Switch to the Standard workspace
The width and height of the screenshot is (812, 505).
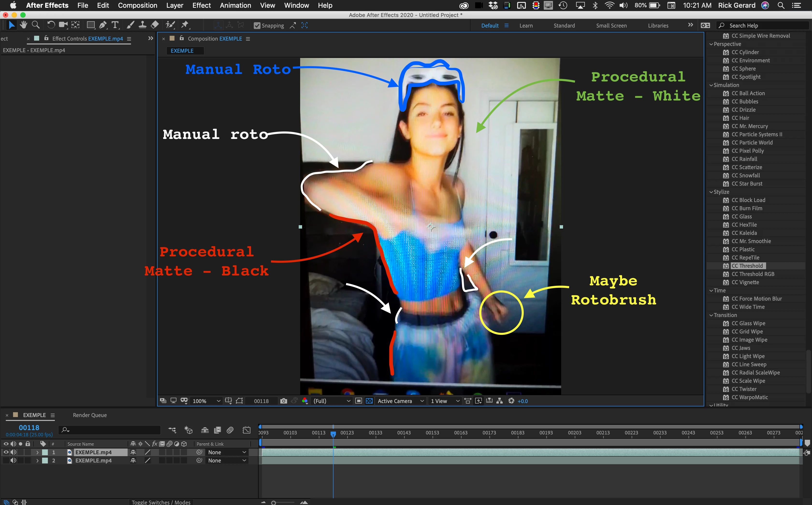(564, 26)
